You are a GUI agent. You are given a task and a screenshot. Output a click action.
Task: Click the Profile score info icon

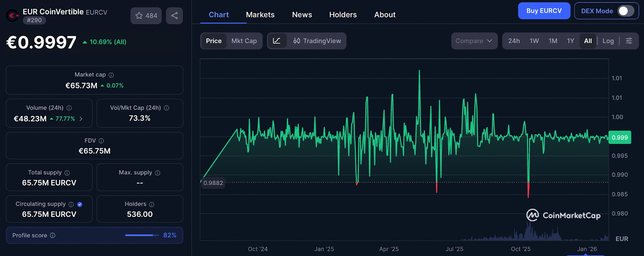[x=53, y=235]
